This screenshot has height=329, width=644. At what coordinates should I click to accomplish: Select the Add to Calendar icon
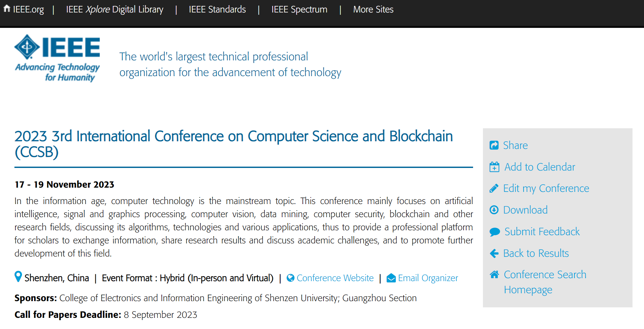pyautogui.click(x=494, y=167)
